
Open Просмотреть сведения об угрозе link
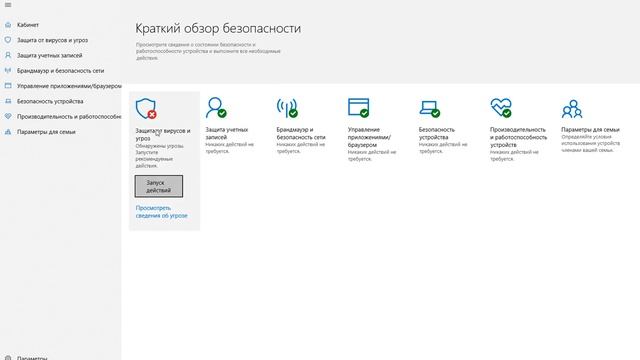(x=161, y=211)
